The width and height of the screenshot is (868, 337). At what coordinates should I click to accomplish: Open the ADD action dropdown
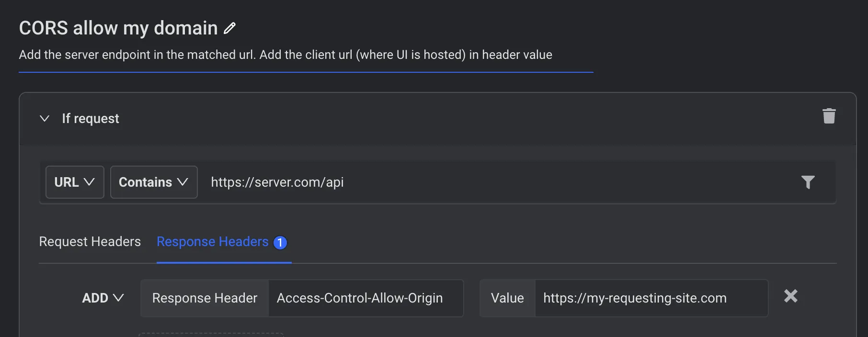pyautogui.click(x=103, y=298)
